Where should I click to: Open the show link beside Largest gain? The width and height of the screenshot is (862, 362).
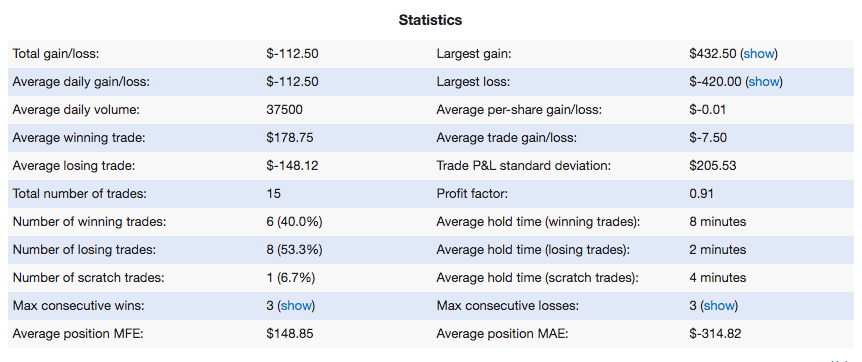tap(759, 54)
